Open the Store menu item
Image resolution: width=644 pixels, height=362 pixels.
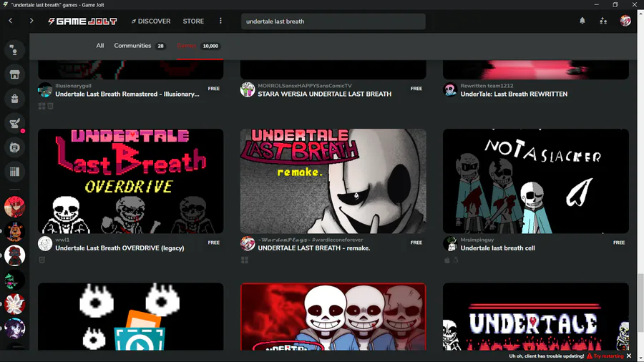[193, 21]
